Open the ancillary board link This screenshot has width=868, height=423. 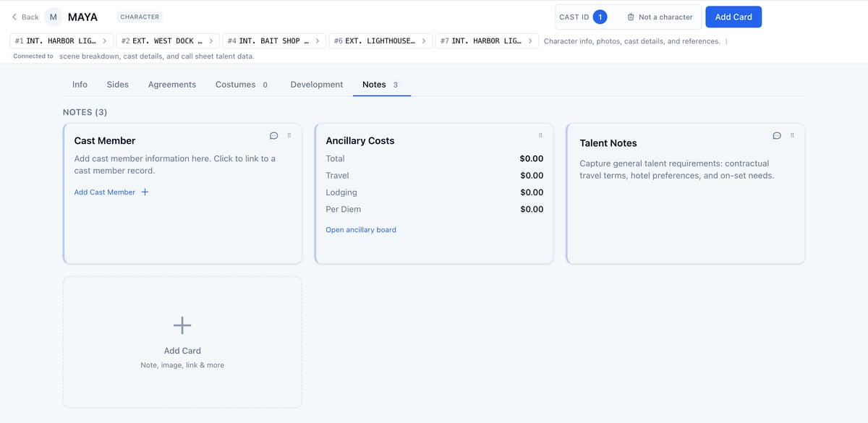click(361, 230)
